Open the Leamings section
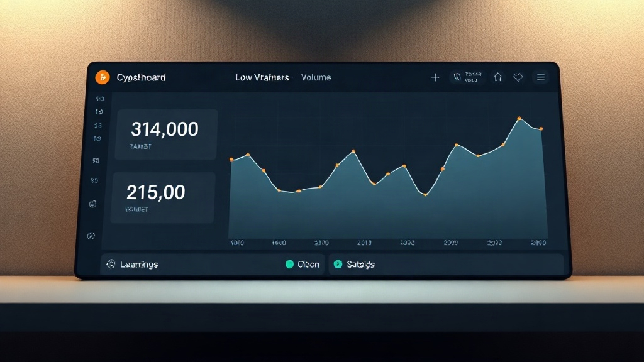644x362 pixels. click(213, 265)
